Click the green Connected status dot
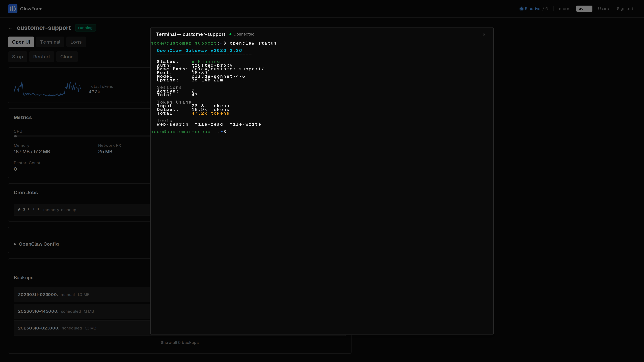This screenshot has height=362, width=644. [x=230, y=34]
